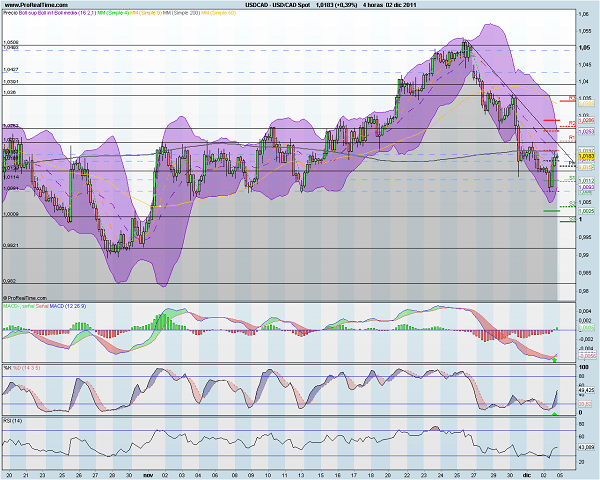Viewport: 600px width, 480px height.
Task: Click the 'nov' month label on time axis
Action: pos(148,475)
